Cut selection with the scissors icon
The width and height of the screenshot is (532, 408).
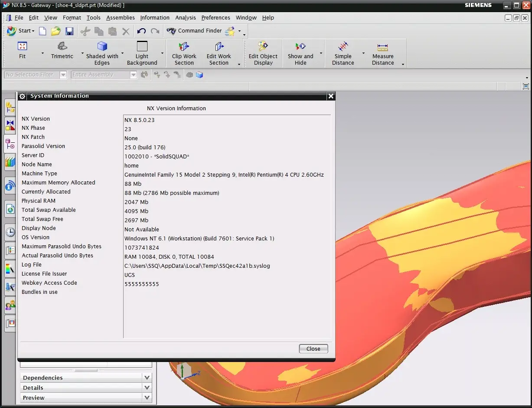(x=86, y=31)
